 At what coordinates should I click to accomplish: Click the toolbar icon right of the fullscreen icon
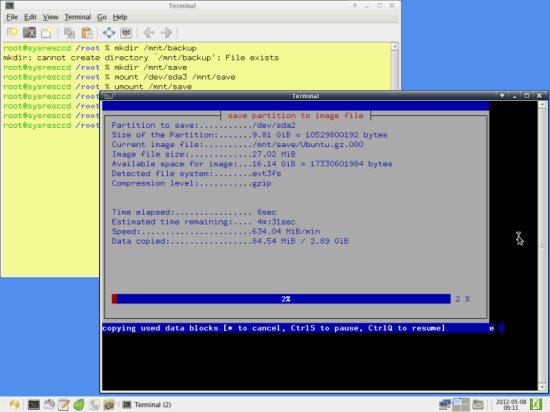126,33
